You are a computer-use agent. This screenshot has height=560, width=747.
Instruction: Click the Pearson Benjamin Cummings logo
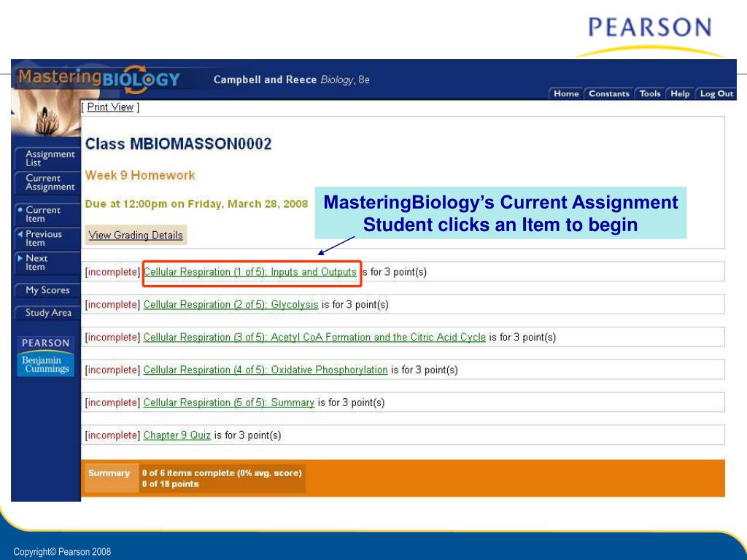tap(46, 356)
